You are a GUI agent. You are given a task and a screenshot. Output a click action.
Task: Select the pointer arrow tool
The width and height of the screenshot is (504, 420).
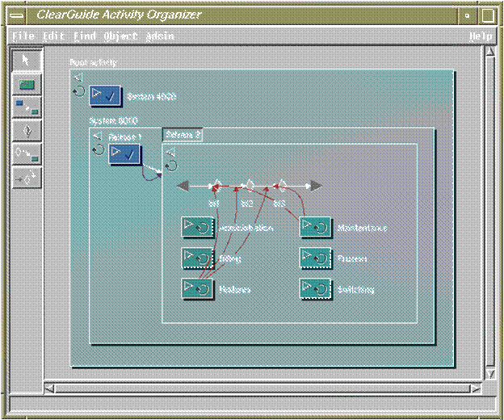pos(27,60)
